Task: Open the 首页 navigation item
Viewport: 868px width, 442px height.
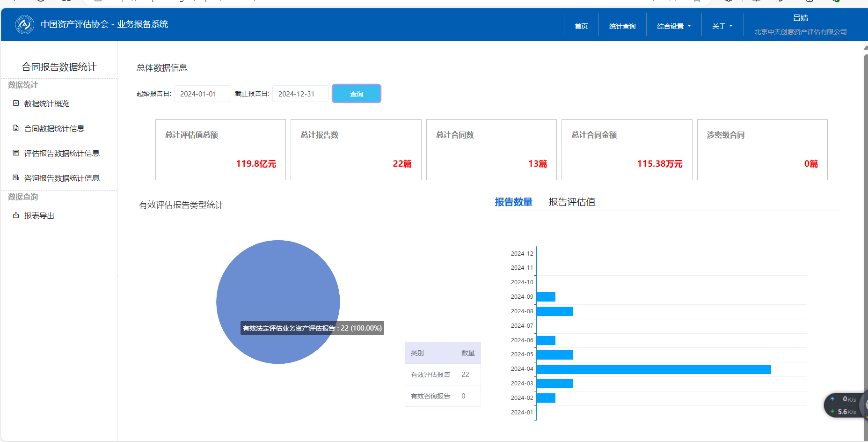Action: (x=581, y=26)
